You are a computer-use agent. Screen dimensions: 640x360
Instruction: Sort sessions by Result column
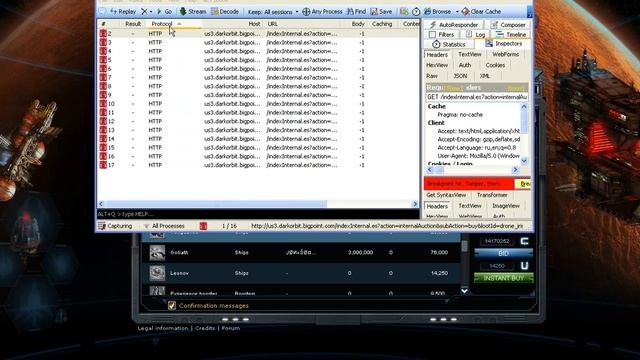(133, 24)
